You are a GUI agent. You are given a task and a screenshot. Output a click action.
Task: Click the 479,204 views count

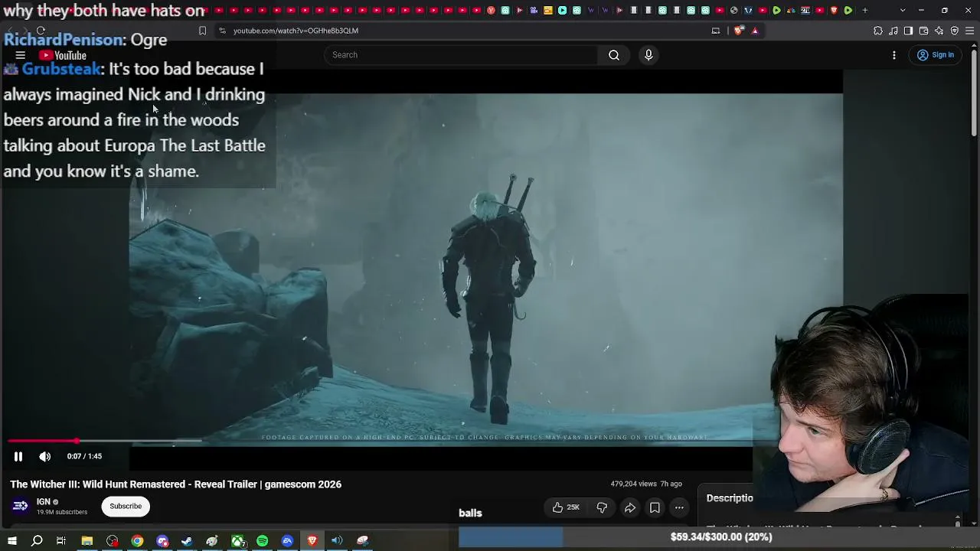[633, 484]
